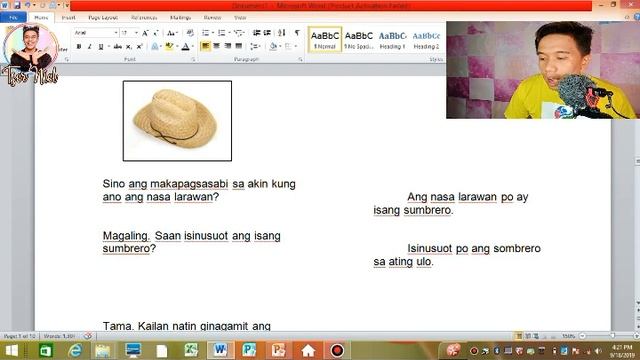Switch to the References tab
This screenshot has width=640, height=360.
(144, 18)
